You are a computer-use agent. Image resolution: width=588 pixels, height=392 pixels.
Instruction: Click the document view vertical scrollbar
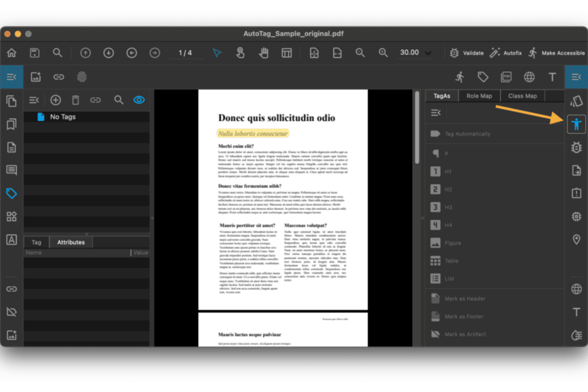(x=417, y=127)
